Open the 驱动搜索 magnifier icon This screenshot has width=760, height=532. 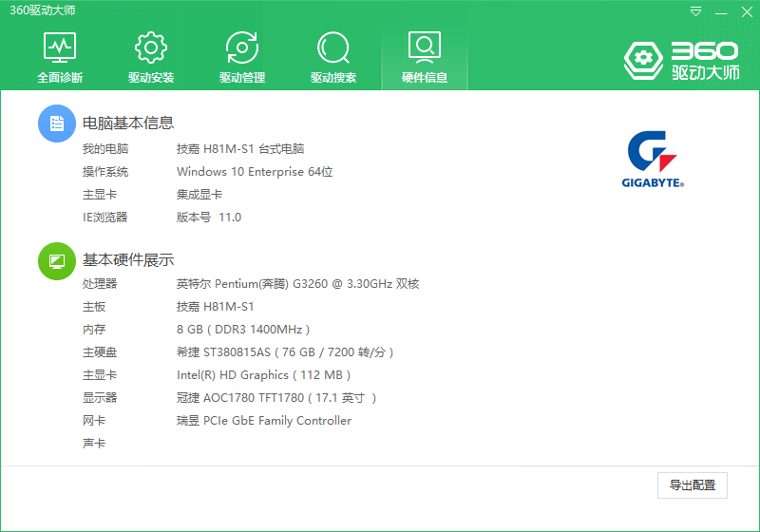tap(333, 47)
